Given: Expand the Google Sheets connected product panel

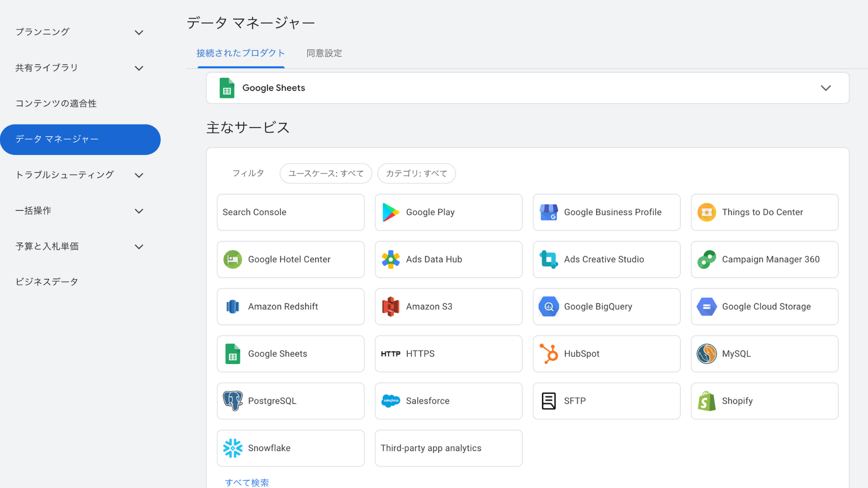Looking at the screenshot, I should (826, 88).
